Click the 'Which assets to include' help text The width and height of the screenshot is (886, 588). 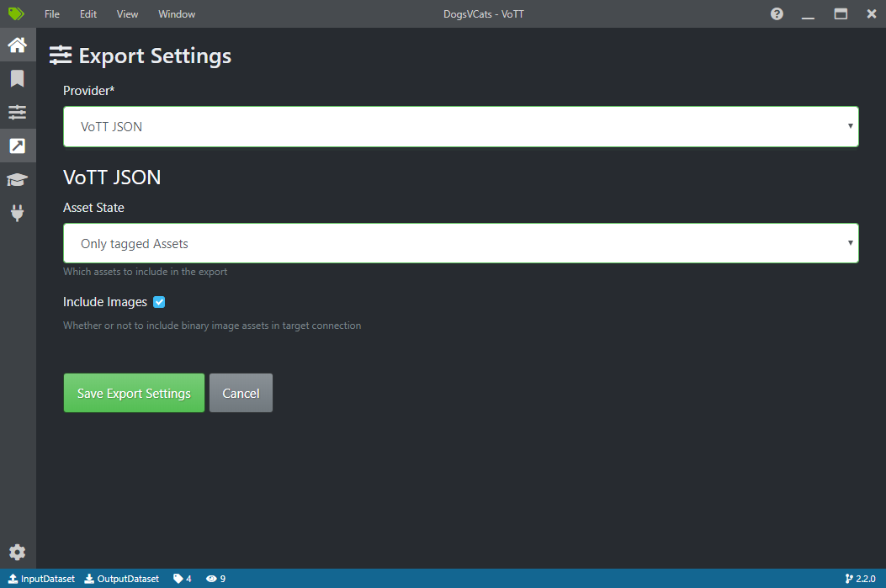(146, 272)
